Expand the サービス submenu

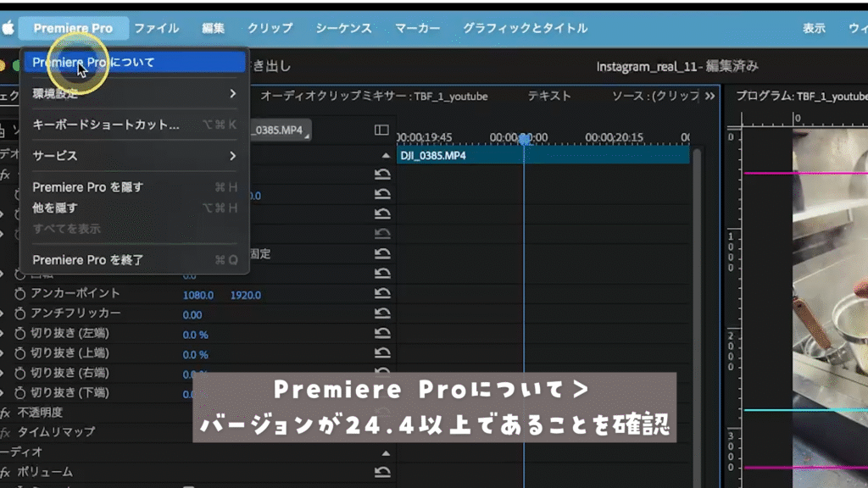135,156
